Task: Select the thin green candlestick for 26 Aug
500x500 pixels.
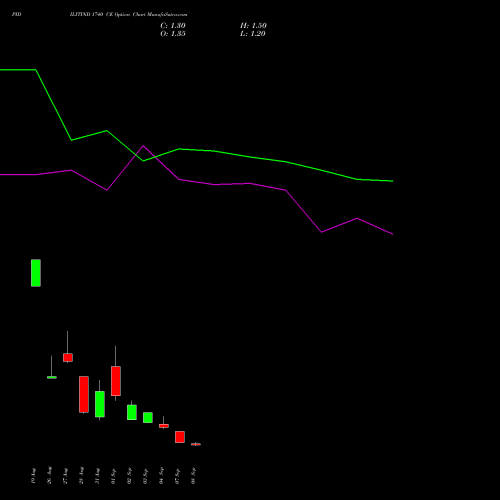Action: 52,377
